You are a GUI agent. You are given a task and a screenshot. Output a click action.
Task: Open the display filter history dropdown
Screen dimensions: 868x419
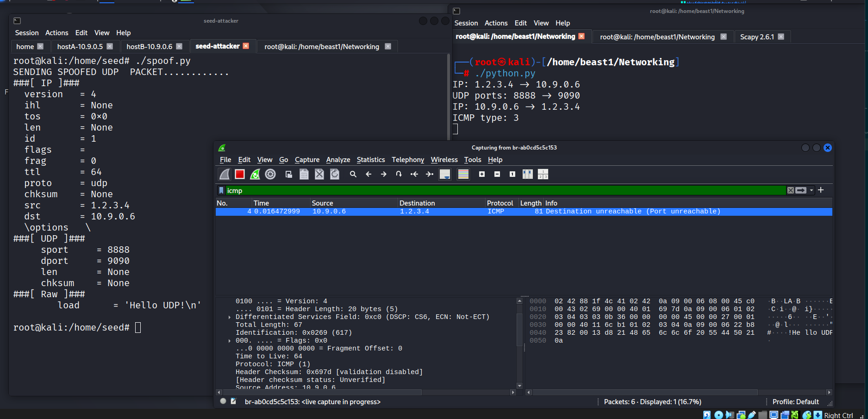(x=812, y=190)
